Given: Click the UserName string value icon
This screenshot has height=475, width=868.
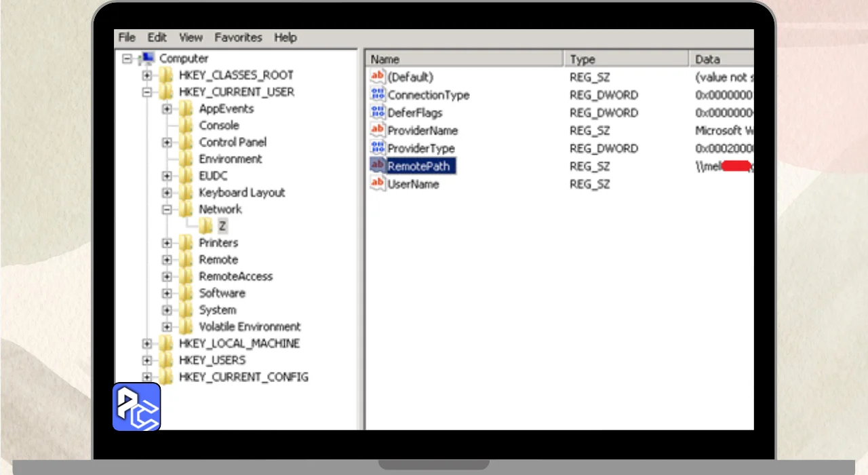Looking at the screenshot, I should [x=378, y=183].
